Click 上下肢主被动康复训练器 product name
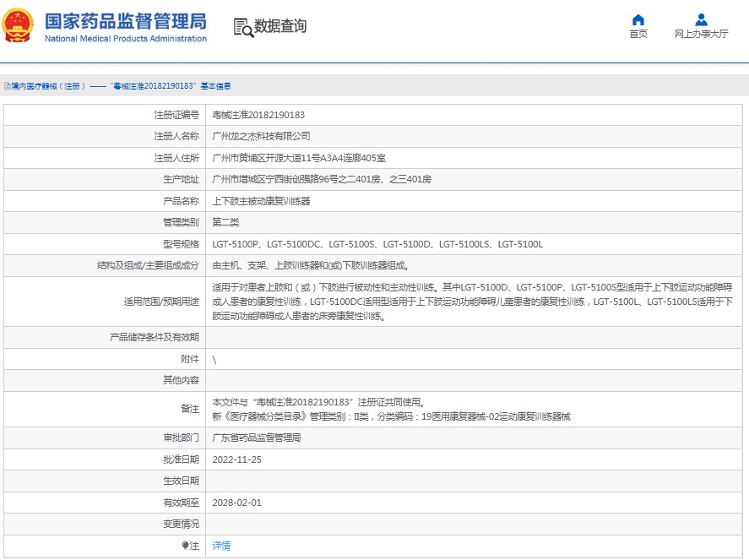The width and height of the screenshot is (749, 560). click(x=261, y=201)
